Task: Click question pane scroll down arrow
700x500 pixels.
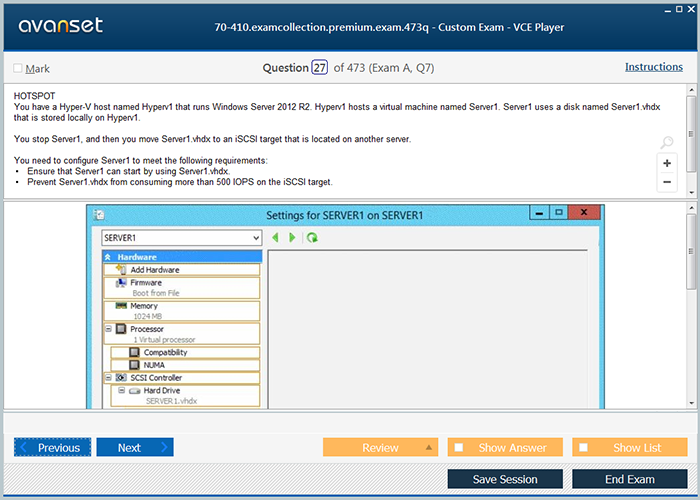Action: pos(692,193)
